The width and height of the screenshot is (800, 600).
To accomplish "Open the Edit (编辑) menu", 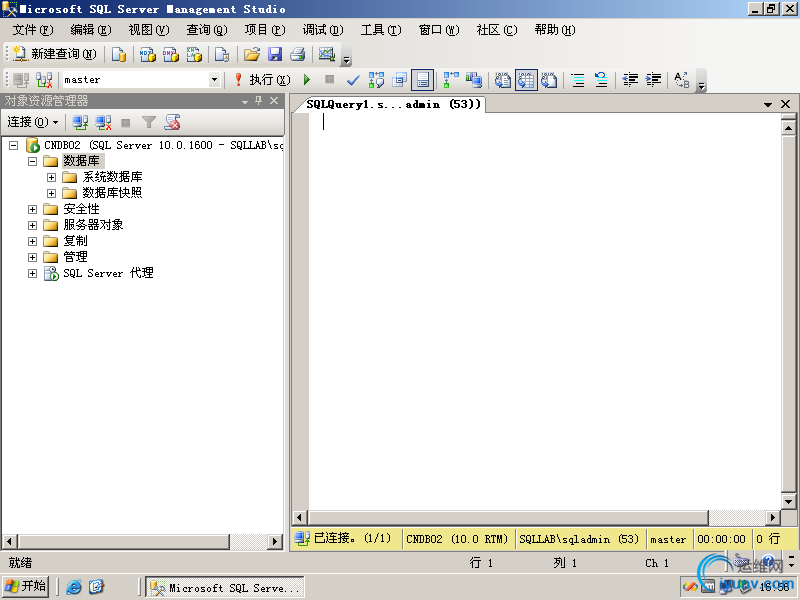I will coord(91,30).
